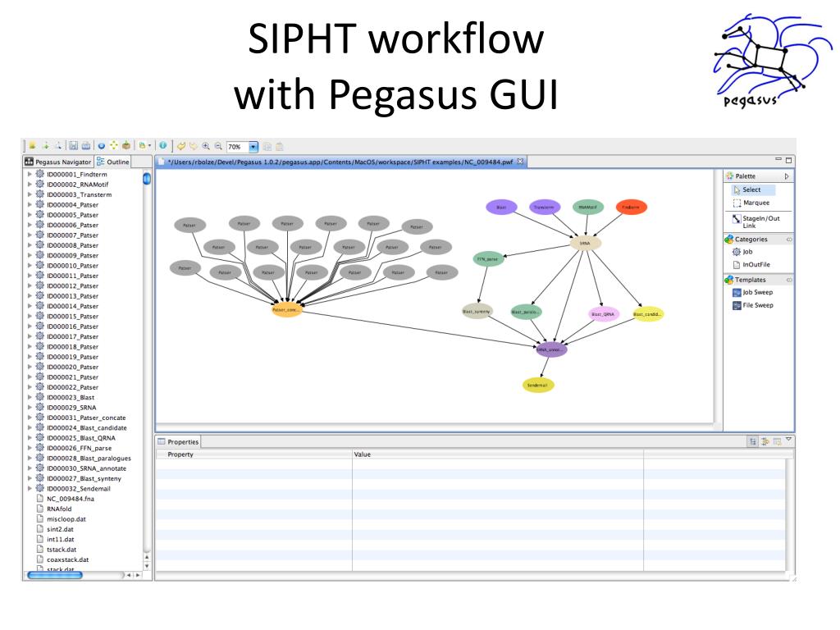This screenshot has width=840, height=630.
Task: Click Properties show categories icon
Action: tap(753, 441)
